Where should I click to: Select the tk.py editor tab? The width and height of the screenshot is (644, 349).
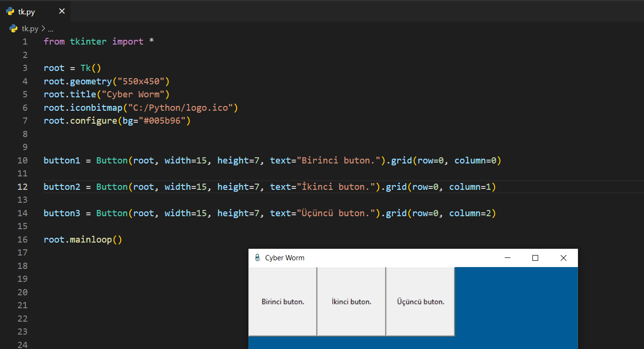(x=26, y=12)
